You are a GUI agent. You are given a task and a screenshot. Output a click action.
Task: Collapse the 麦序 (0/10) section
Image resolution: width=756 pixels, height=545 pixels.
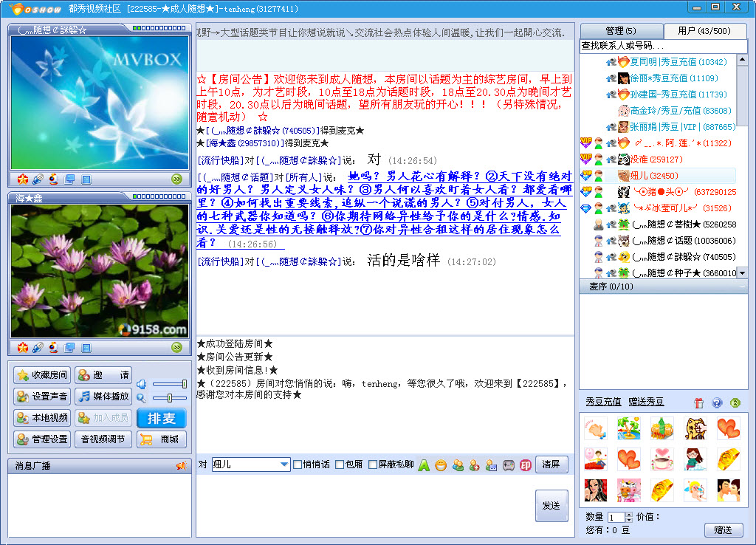click(743, 287)
